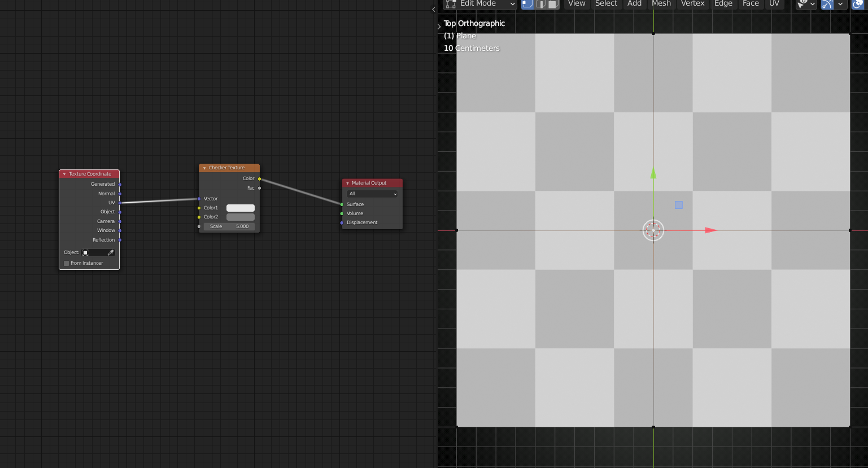Click the Color1 white swatch
Screen dimensions: 868x468
pyautogui.click(x=240, y=208)
